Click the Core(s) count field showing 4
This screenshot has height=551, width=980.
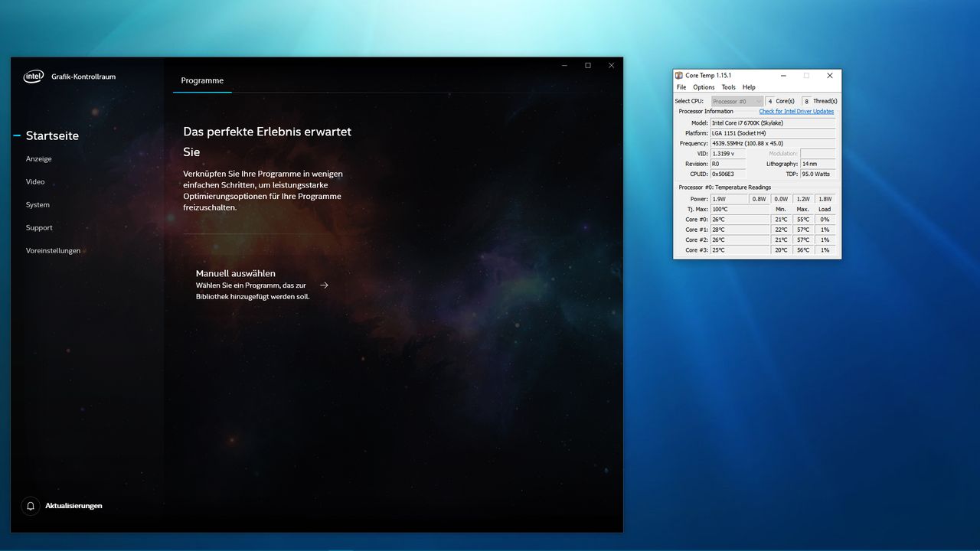[x=770, y=101]
